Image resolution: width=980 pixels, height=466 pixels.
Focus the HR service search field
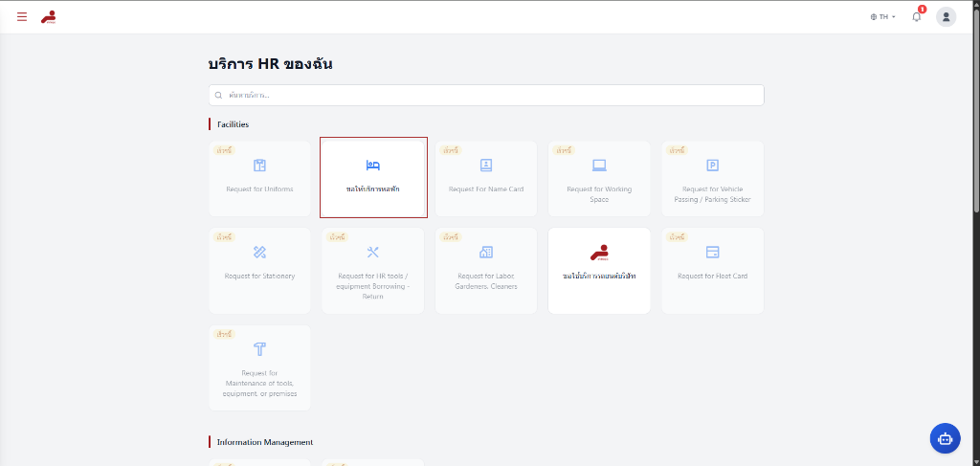486,95
